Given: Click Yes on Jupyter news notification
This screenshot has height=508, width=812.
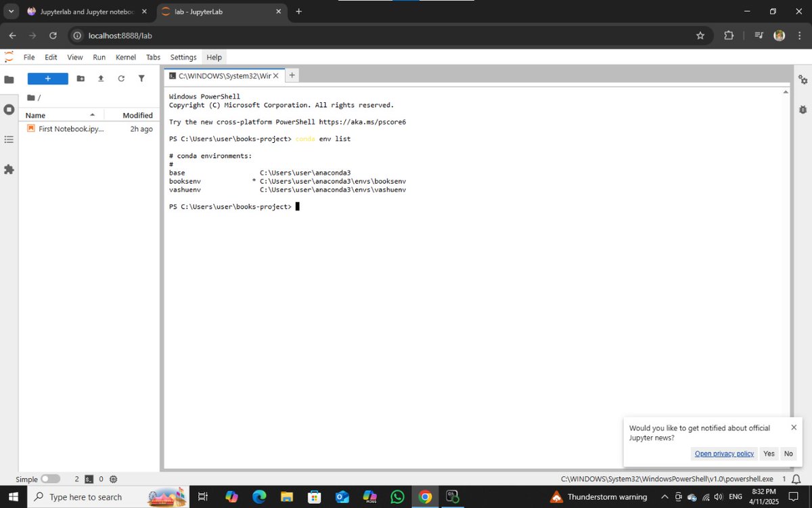Looking at the screenshot, I should (769, 454).
